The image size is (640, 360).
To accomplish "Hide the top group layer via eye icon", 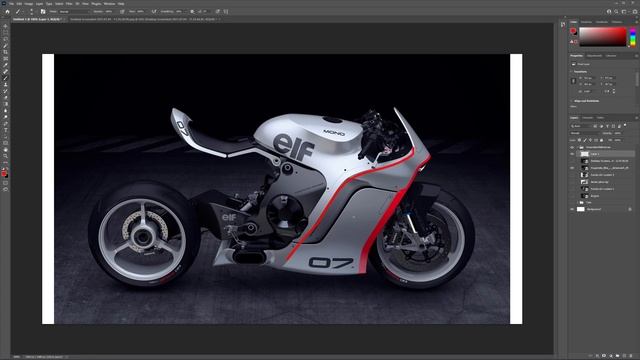I will [x=572, y=147].
